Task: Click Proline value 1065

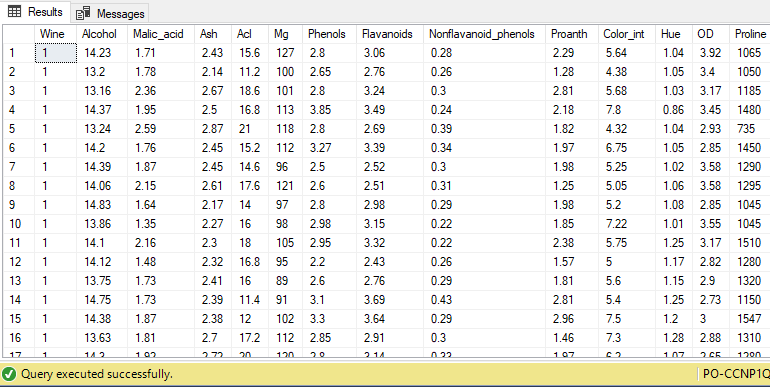Action: [x=749, y=53]
